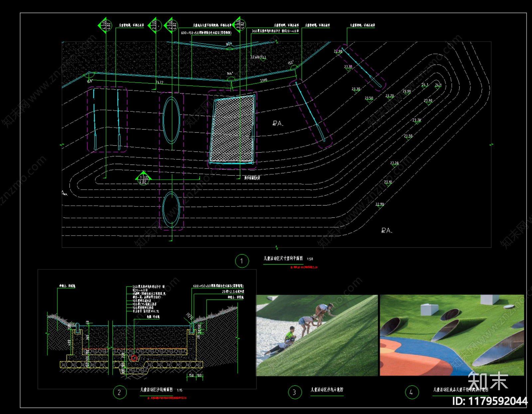Select the circled drawing number 3
532x414 pixels.
click(x=295, y=392)
